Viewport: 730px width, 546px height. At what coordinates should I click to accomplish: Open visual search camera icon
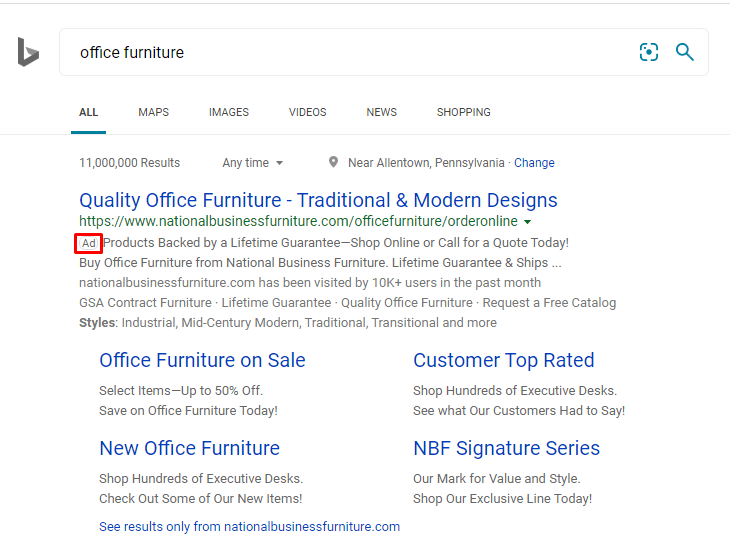tap(649, 52)
